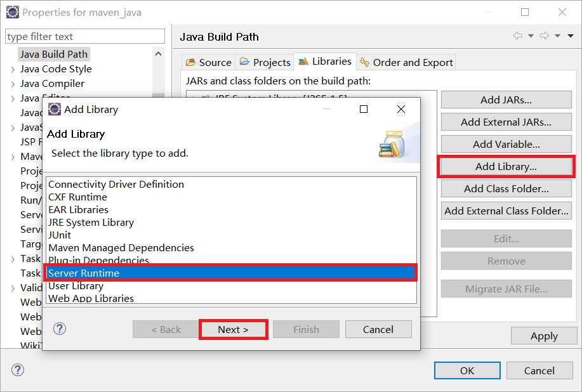582x392 pixels.
Task: Click the Add Library help question-mark icon
Action: (x=60, y=329)
